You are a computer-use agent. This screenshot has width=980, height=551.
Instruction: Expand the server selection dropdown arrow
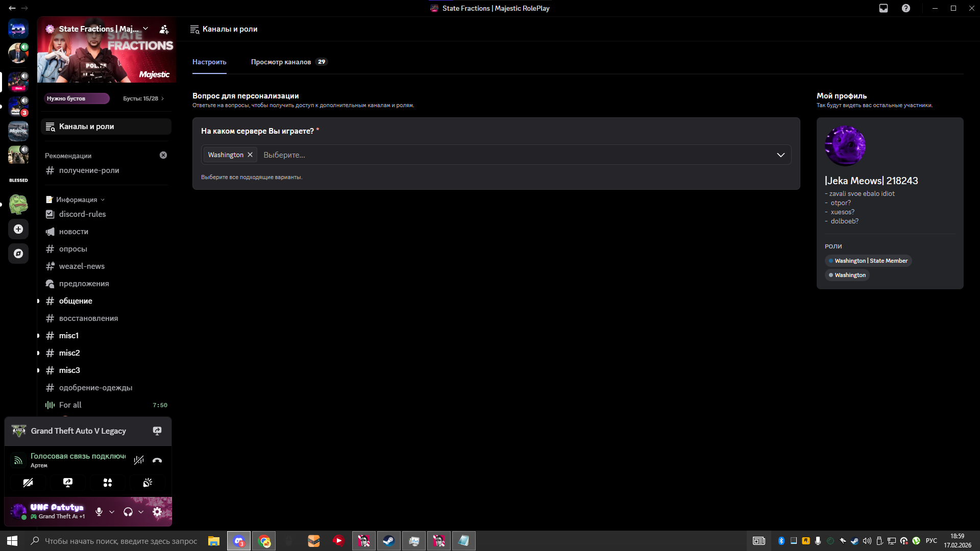(x=780, y=155)
